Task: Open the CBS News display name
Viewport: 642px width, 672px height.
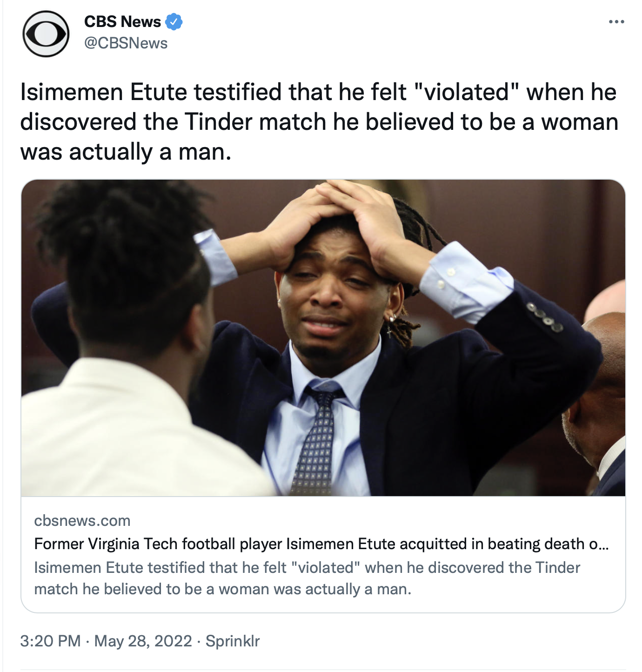Action: coord(122,21)
